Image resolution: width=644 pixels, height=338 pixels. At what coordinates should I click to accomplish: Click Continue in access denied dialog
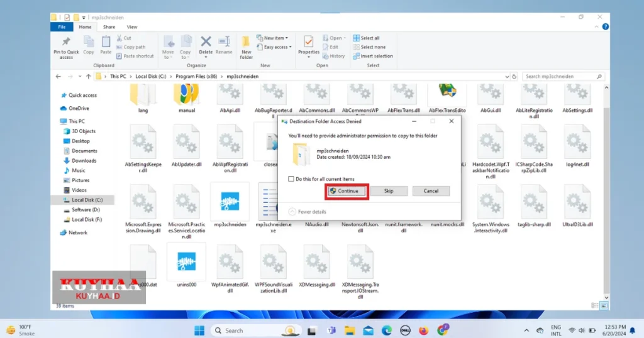pos(347,191)
